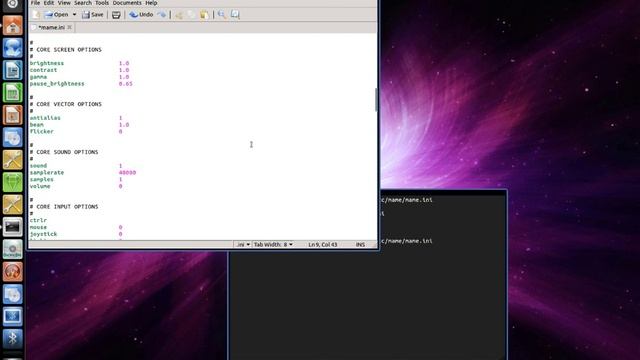Open the Find magnifier tool

[x=222, y=15]
